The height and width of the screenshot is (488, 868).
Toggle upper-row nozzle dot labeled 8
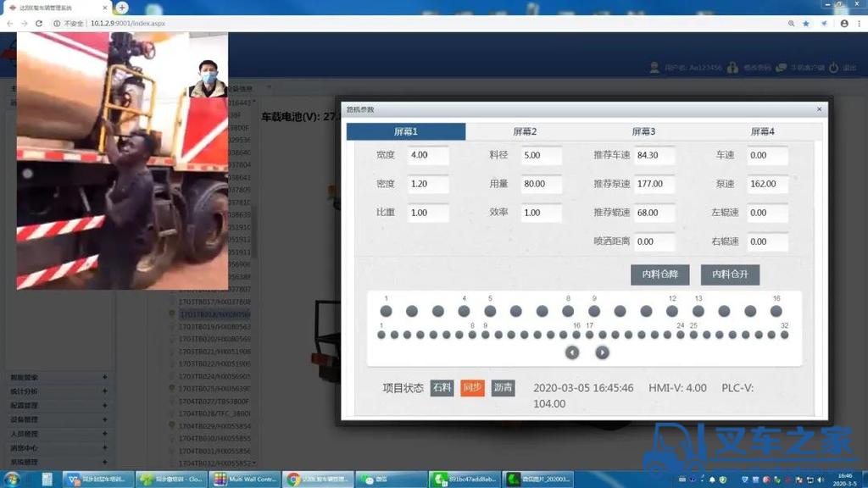pos(568,312)
